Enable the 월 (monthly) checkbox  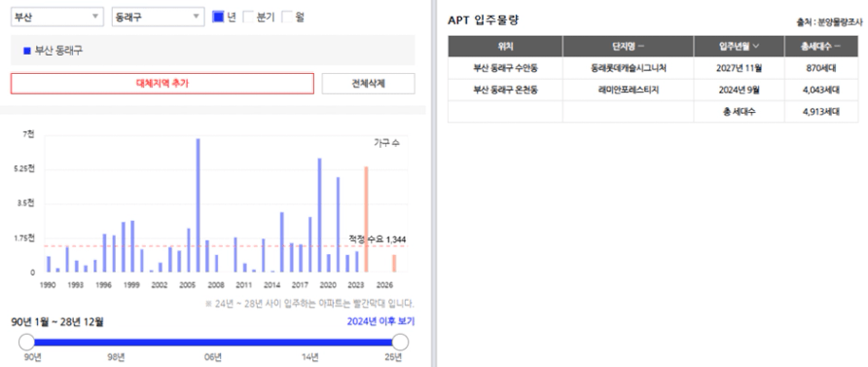pos(286,17)
